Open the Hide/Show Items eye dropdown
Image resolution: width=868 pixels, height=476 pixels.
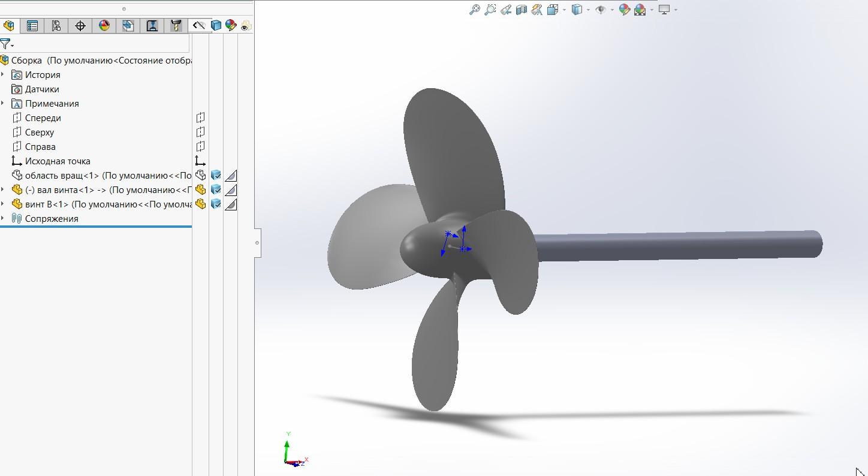point(613,10)
